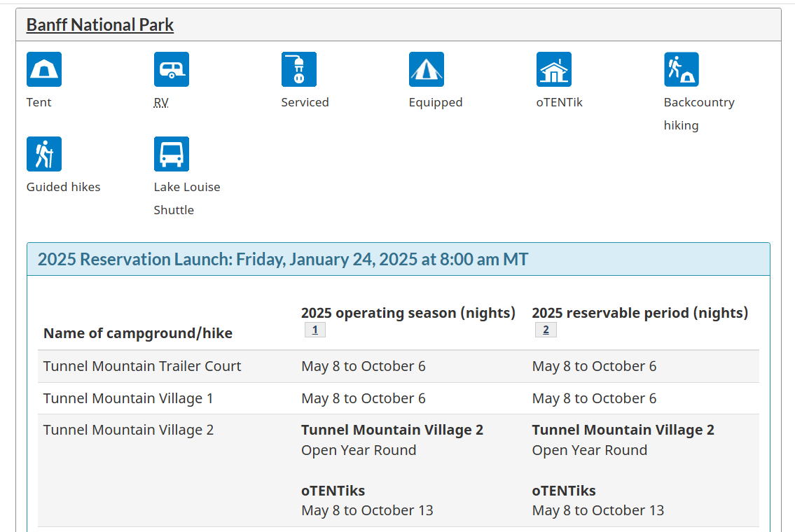Click the Guided hikes label text

coord(63,187)
